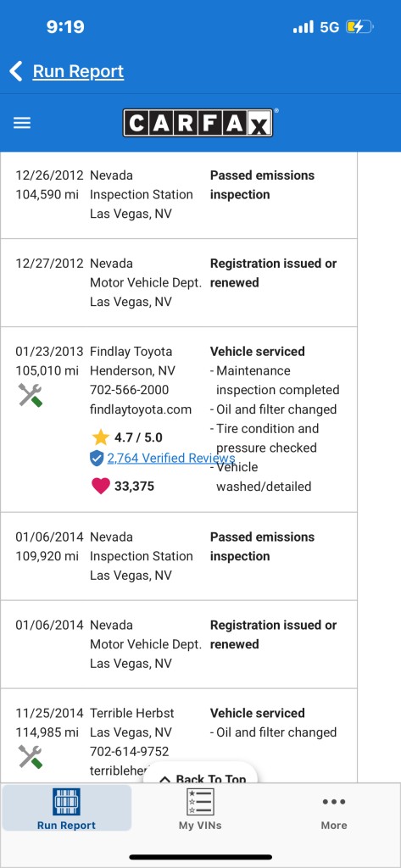
Task: Select the 01/23/2013 Vehicle serviced record
Action: click(178, 419)
